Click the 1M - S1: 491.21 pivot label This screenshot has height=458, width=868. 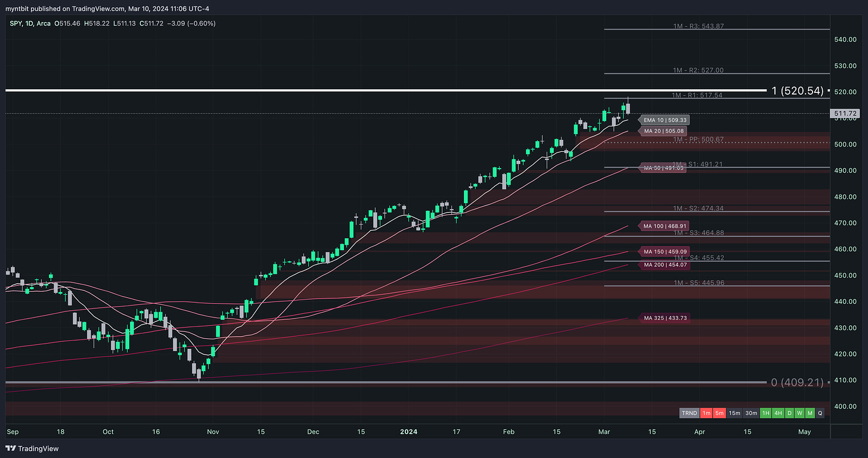(698, 164)
